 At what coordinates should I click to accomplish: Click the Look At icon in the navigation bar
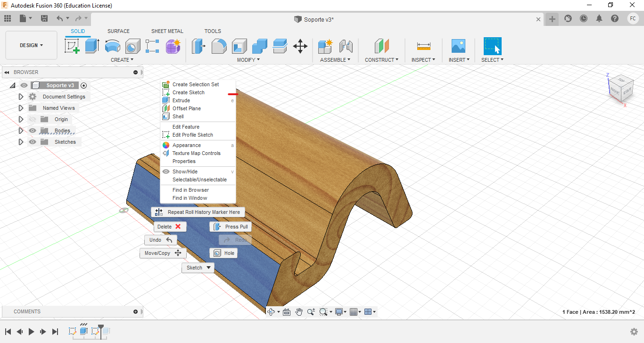[286, 311]
